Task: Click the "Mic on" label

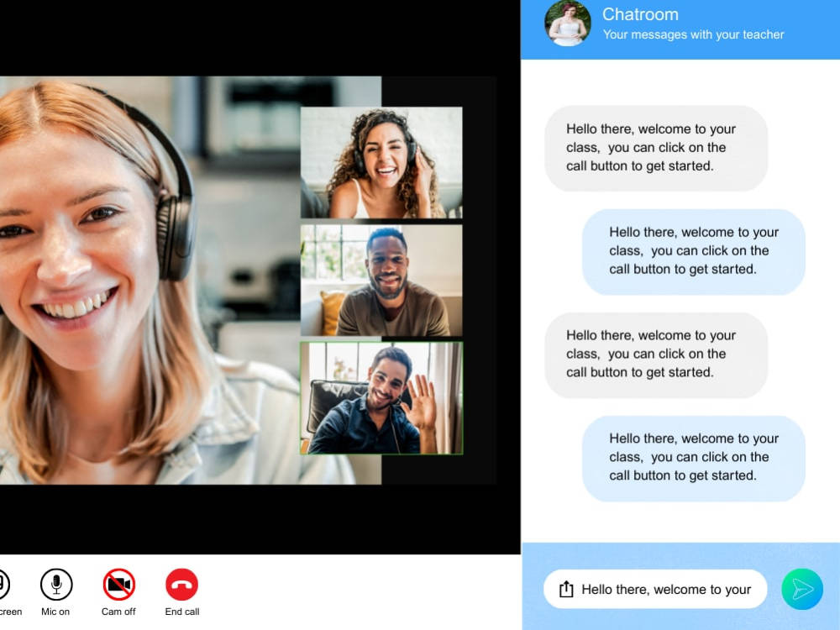Action: point(55,612)
